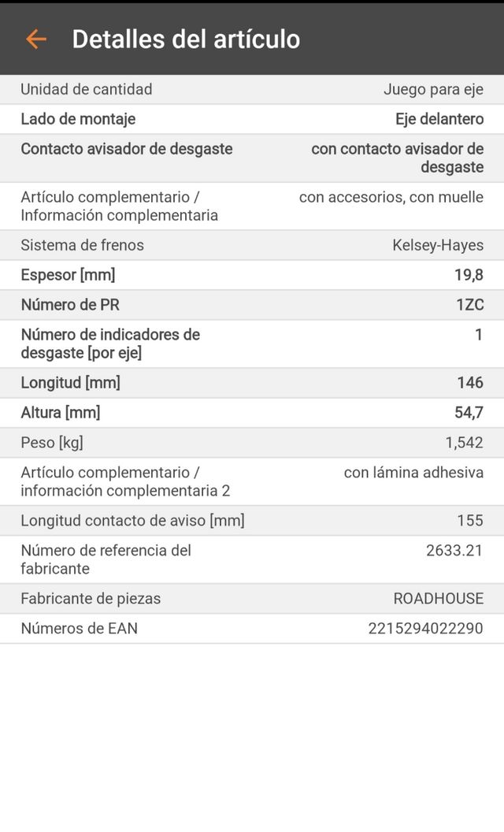The image size is (504, 832).
Task: Select the 'Peso [kg]' row label
Action: pyautogui.click(x=52, y=443)
